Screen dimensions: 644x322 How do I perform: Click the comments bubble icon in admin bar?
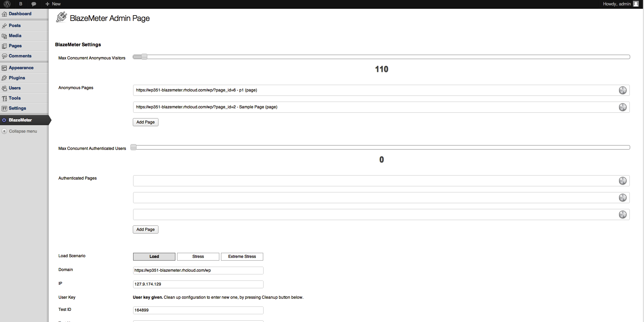(34, 4)
